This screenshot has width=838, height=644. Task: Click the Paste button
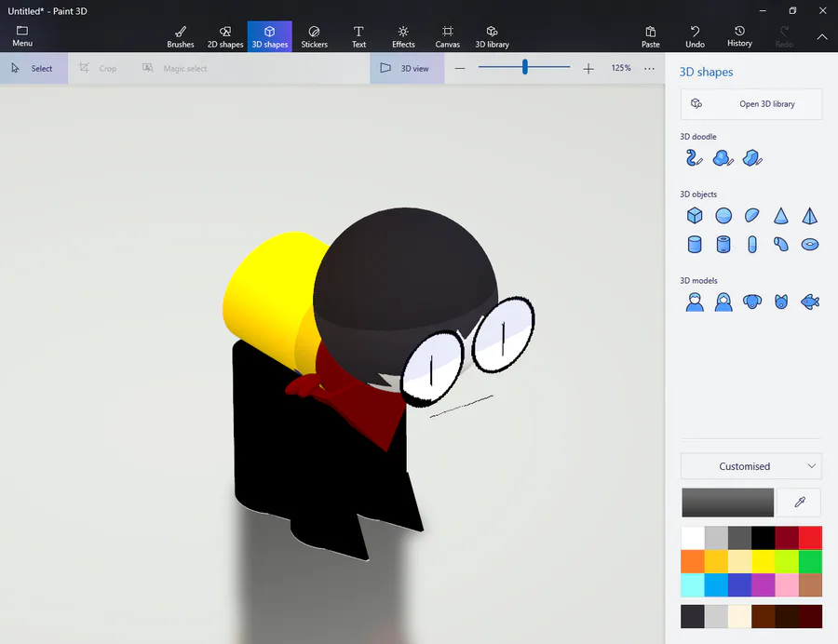[651, 37]
